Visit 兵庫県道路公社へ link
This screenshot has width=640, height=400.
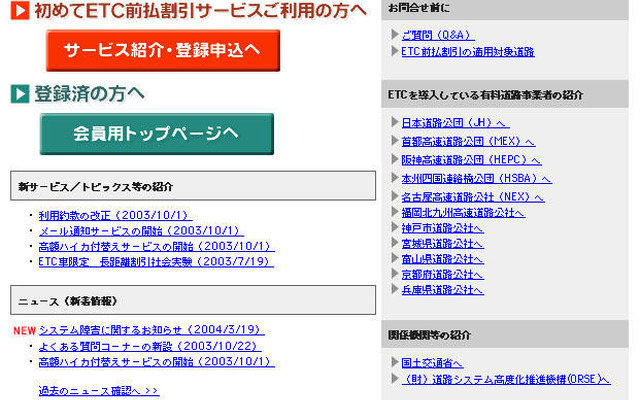pos(442,290)
